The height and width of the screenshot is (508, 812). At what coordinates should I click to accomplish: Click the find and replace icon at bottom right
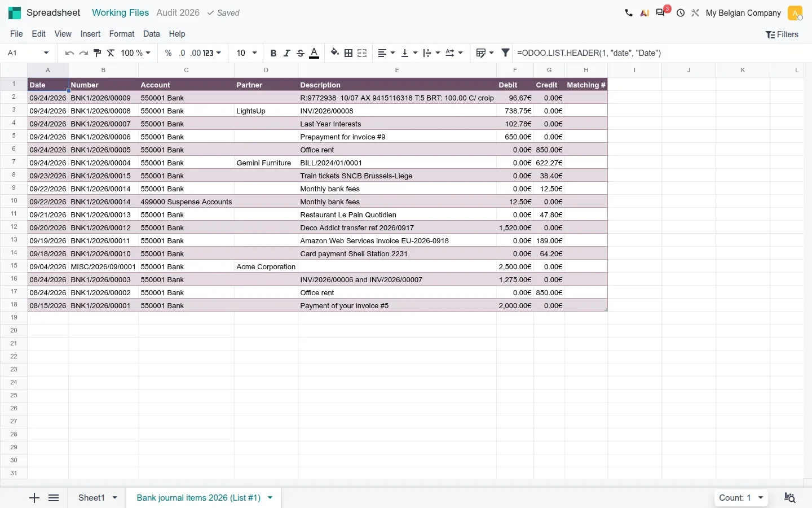click(x=790, y=498)
